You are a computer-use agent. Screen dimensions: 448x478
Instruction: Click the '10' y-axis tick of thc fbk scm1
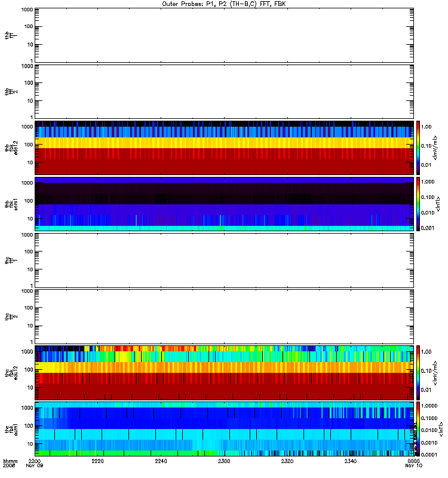click(x=30, y=444)
